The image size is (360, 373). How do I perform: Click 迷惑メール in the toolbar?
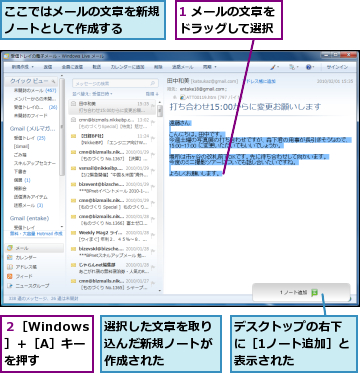point(183,67)
